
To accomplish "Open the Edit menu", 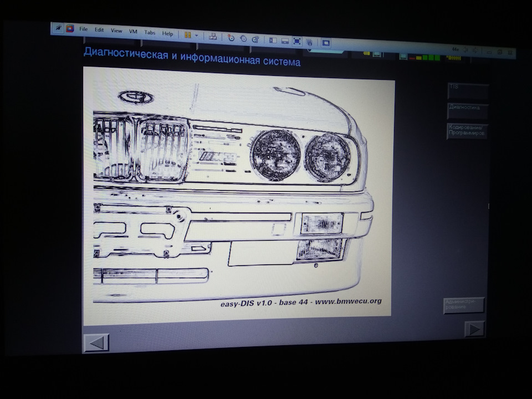I will click(99, 30).
